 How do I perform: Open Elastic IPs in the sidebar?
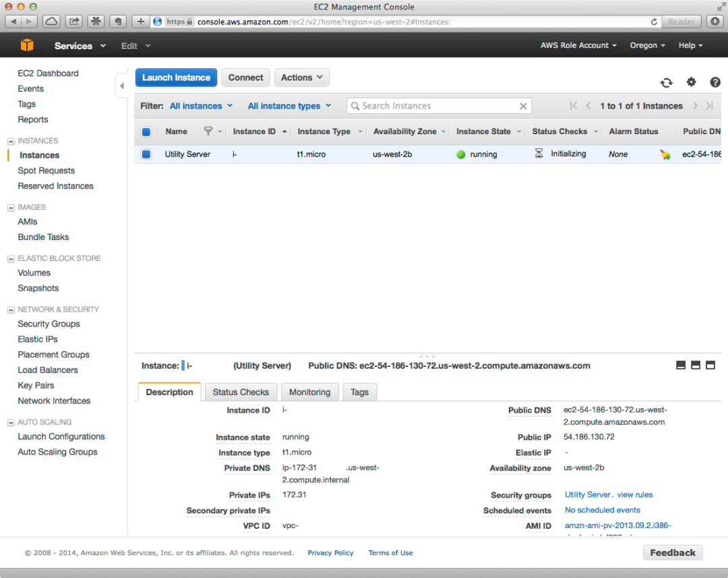click(x=38, y=339)
